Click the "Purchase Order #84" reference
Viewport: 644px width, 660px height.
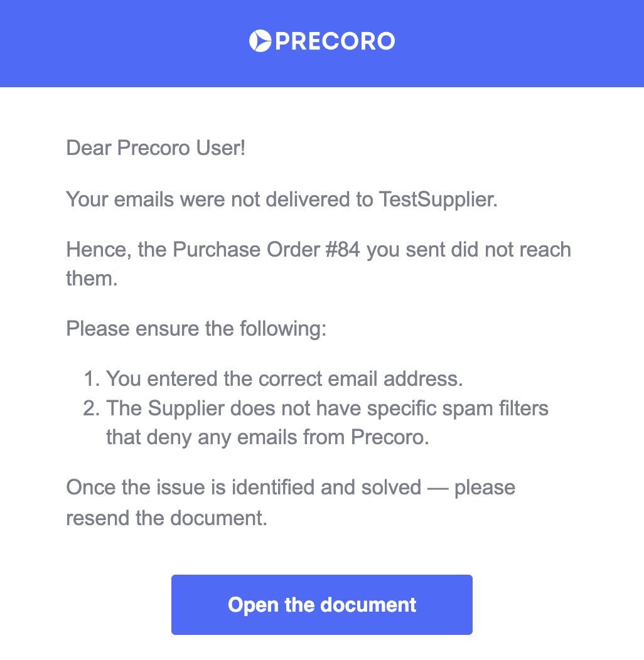[x=266, y=250]
